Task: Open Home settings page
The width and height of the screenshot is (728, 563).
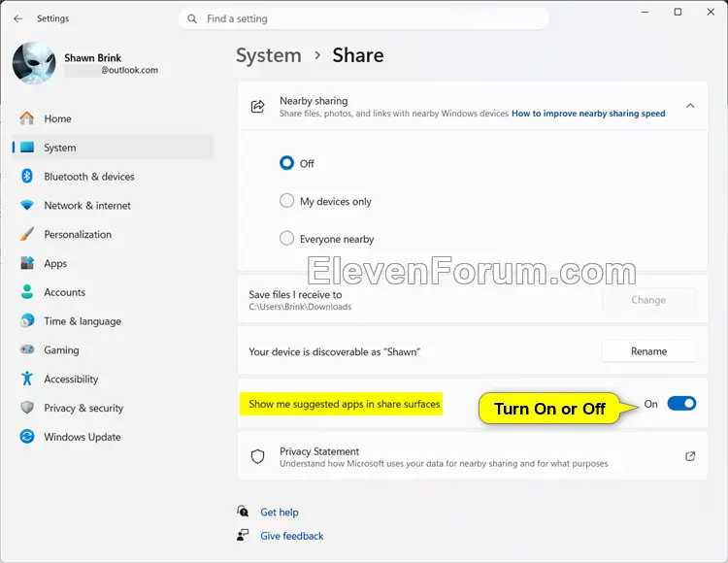Action: [113, 118]
